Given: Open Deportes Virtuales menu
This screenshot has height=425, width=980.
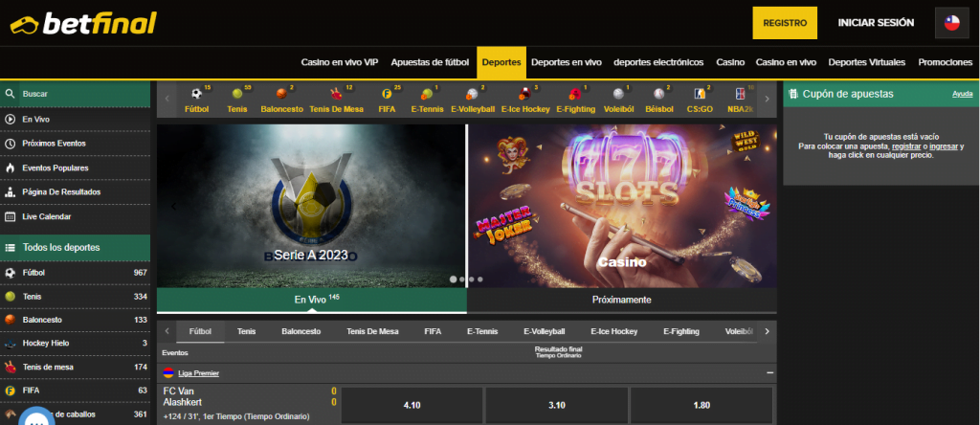Looking at the screenshot, I should click(867, 62).
